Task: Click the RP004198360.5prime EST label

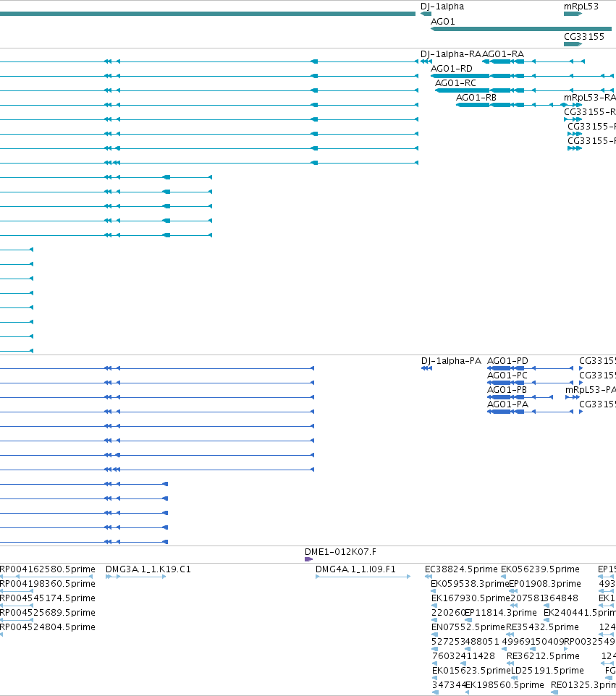Action: point(48,583)
